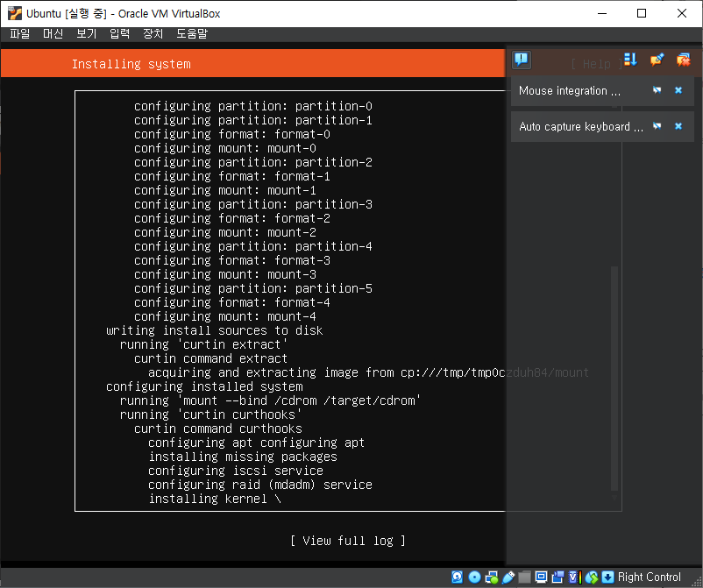Open the 도움말 menu

(x=192, y=33)
